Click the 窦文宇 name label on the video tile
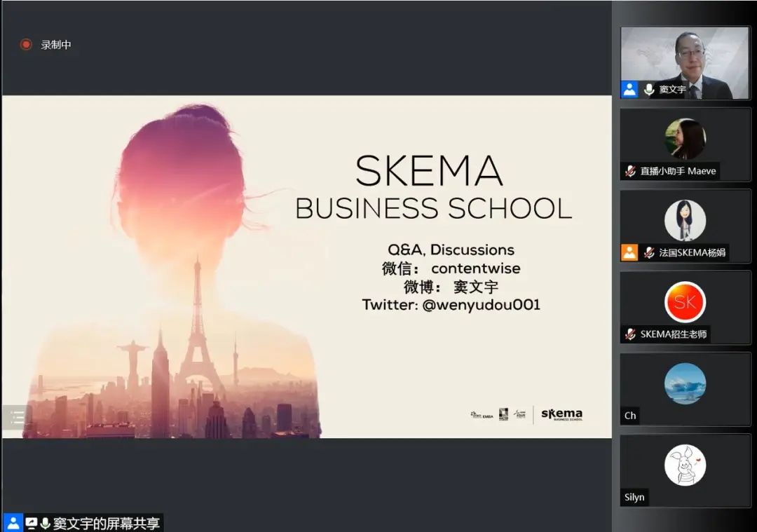The image size is (757, 532). pyautogui.click(x=672, y=89)
